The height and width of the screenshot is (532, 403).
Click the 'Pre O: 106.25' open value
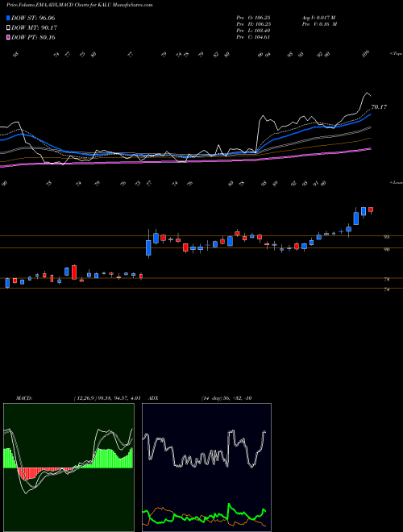tap(253, 18)
